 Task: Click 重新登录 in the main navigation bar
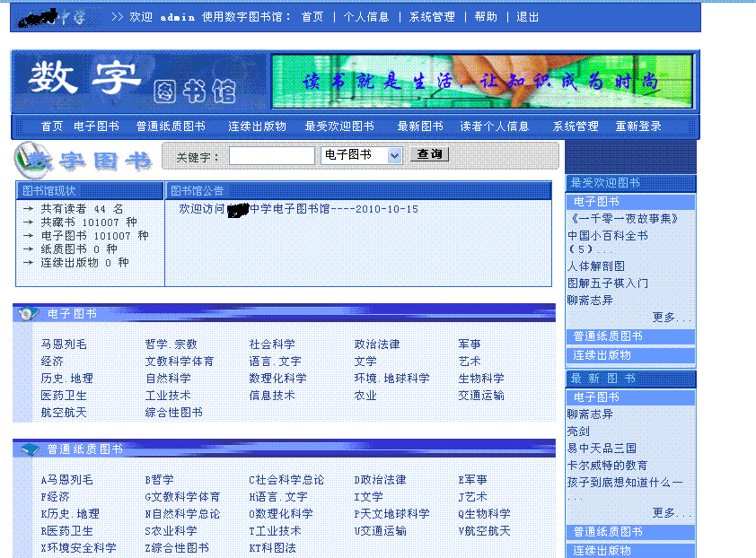[x=638, y=126]
